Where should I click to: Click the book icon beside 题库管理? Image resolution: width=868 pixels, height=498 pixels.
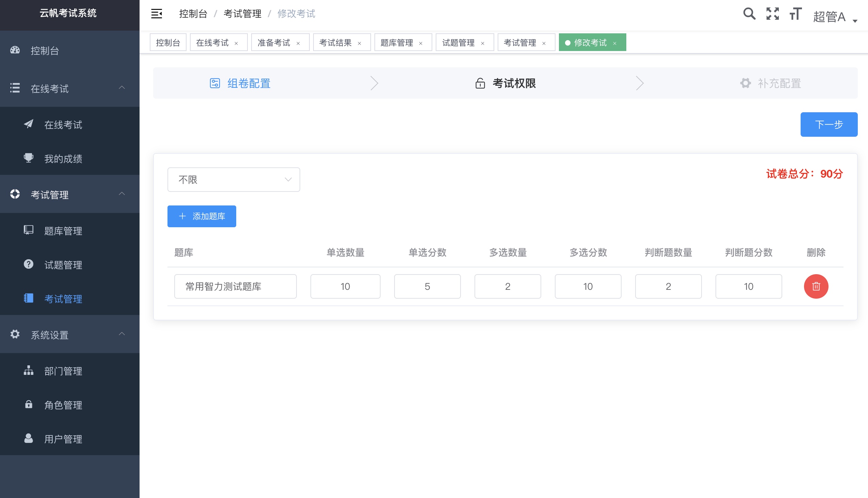pos(28,230)
